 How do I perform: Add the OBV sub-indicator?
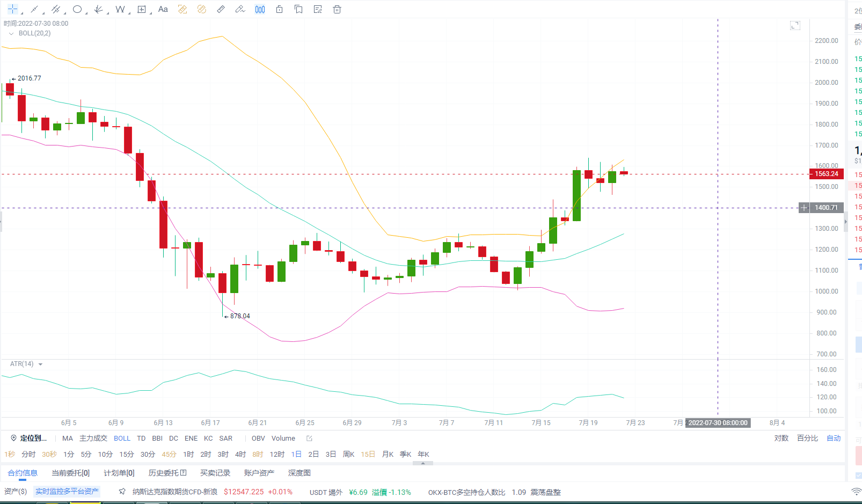tap(258, 438)
